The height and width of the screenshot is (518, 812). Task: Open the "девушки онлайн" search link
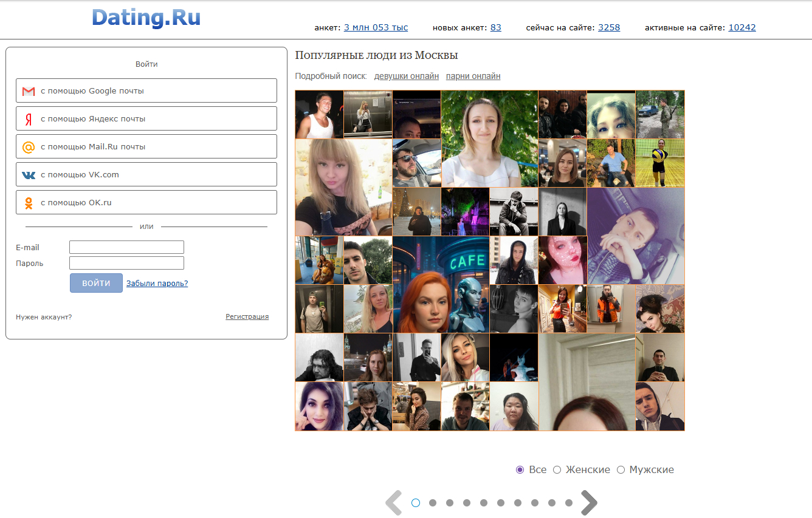[x=406, y=76]
